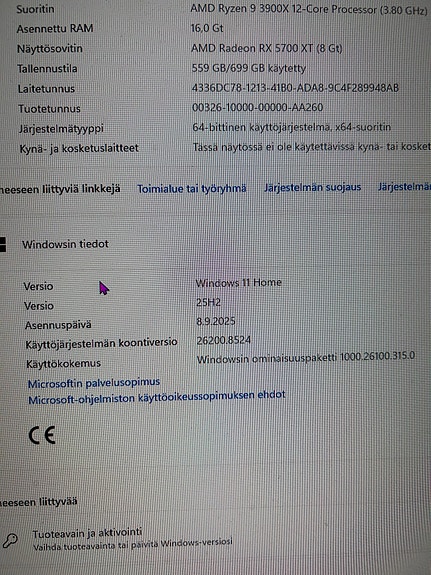The width and height of the screenshot is (431, 575).
Task: Click the Tallennustila 559 GB/699 GB value
Action: pos(249,68)
